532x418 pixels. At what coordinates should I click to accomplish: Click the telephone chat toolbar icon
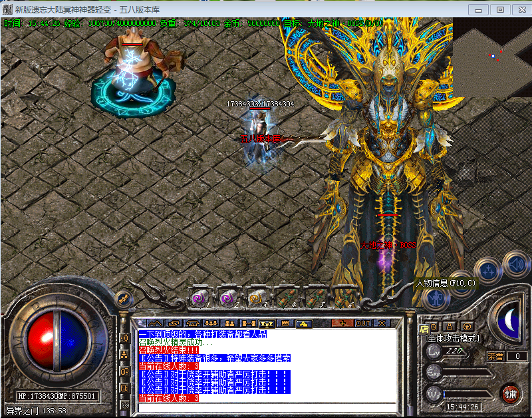[x=193, y=323]
